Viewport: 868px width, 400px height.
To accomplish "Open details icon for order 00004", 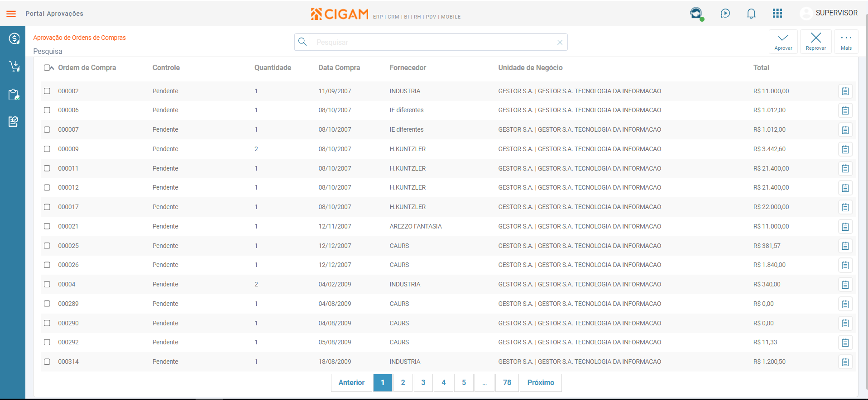I will tap(845, 285).
